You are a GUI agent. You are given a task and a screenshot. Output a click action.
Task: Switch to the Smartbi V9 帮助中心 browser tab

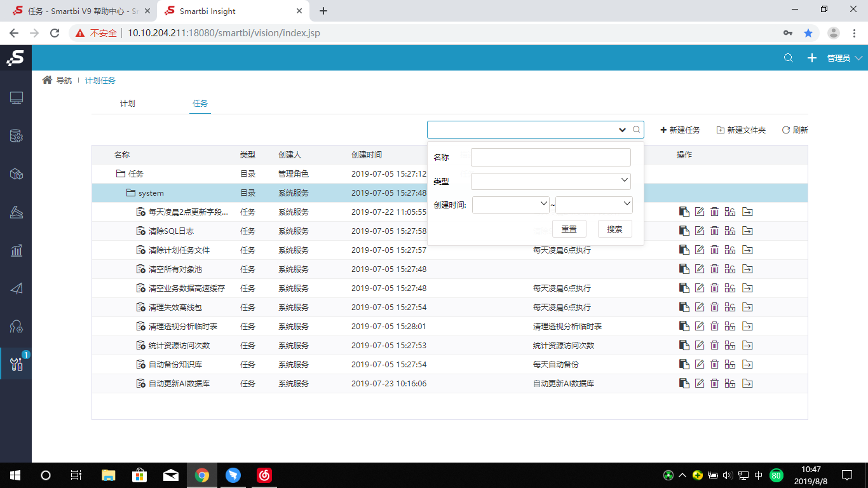[80, 11]
